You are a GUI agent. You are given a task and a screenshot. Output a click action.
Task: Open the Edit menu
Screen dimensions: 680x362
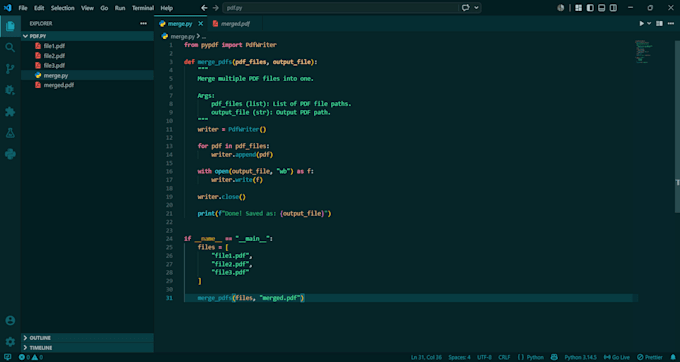point(39,8)
